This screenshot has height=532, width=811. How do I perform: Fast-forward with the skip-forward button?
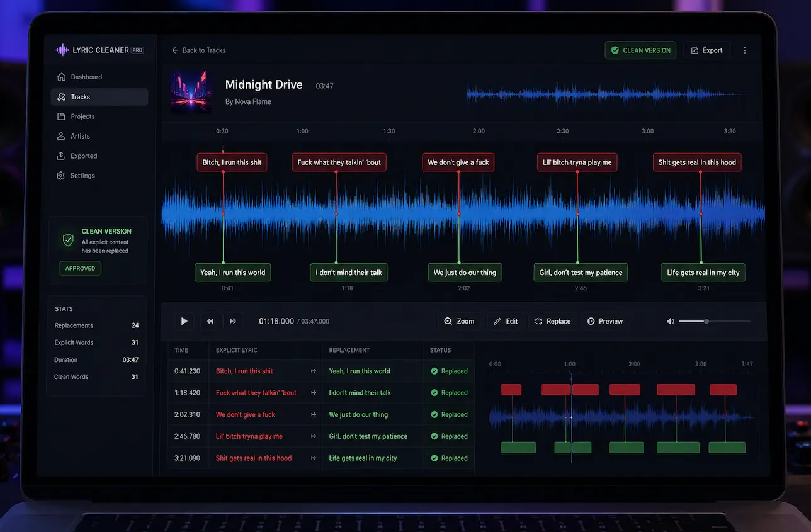pyautogui.click(x=233, y=321)
